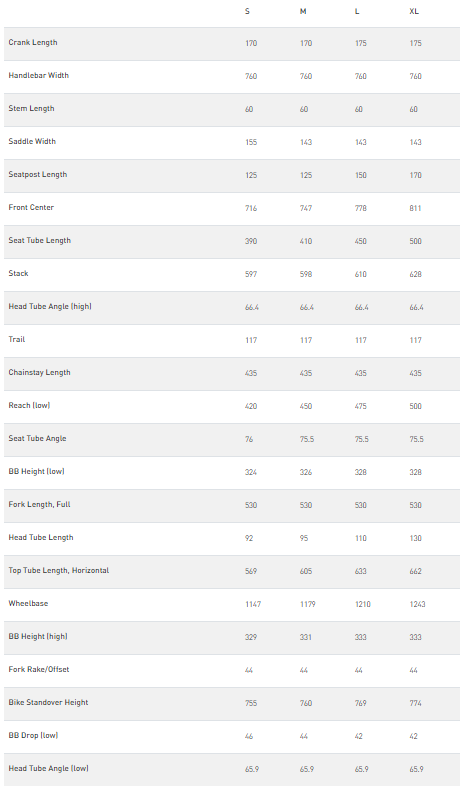Select the Reach (low) row label
This screenshot has height=789, width=464.
[29, 406]
